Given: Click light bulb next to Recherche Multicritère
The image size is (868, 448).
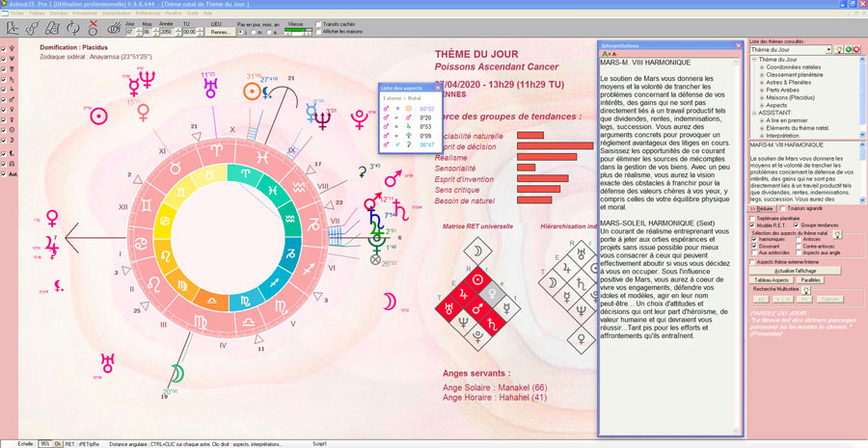Looking at the screenshot, I should click(x=806, y=290).
